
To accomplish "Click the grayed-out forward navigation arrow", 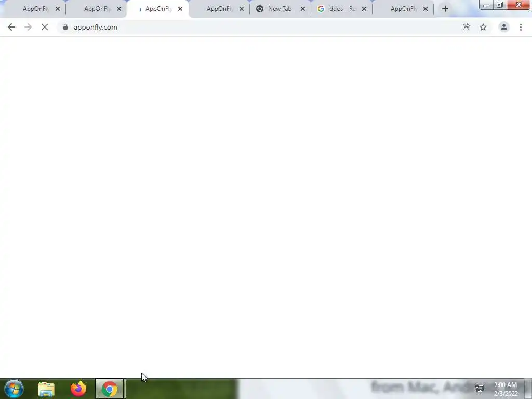I will tap(28, 27).
